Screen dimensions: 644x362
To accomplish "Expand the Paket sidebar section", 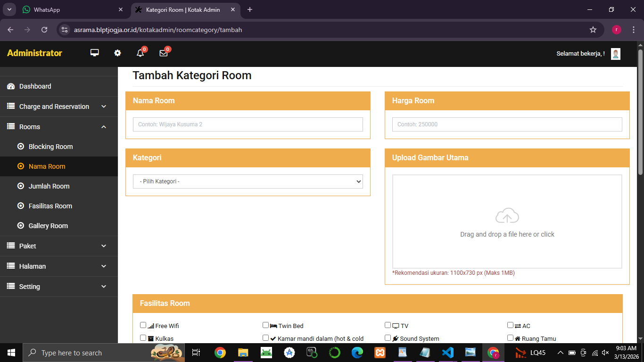I will pos(58,246).
